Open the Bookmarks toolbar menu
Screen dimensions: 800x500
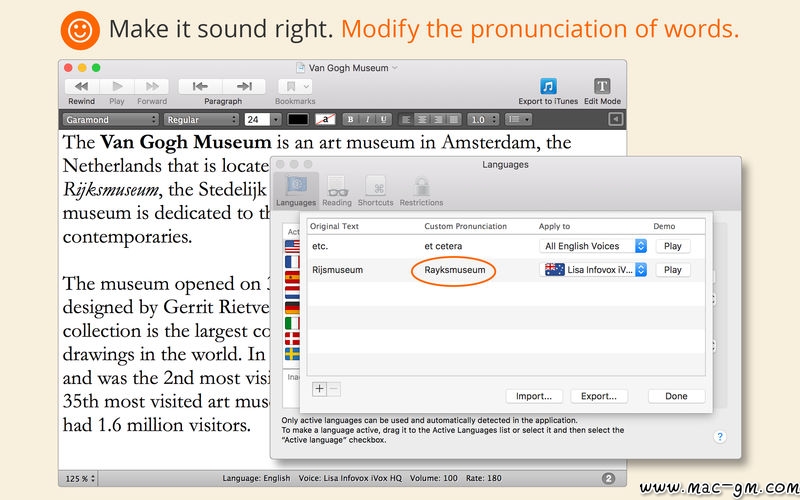(x=295, y=86)
